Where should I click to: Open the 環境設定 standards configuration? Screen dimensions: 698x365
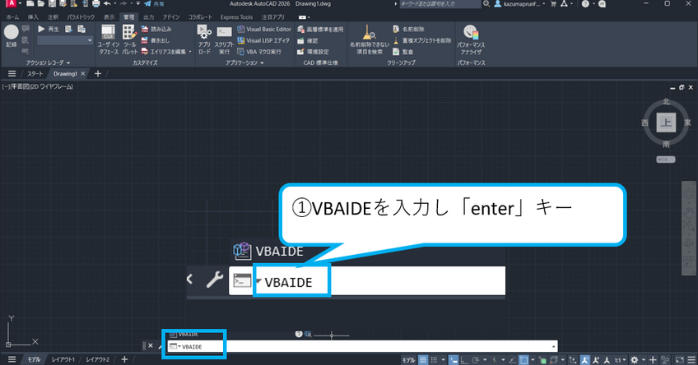(x=313, y=52)
